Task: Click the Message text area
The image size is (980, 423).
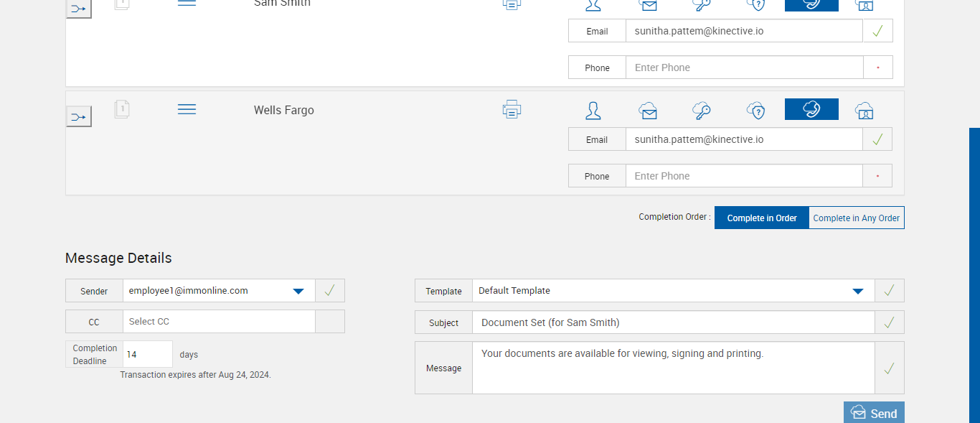Action: click(x=673, y=368)
